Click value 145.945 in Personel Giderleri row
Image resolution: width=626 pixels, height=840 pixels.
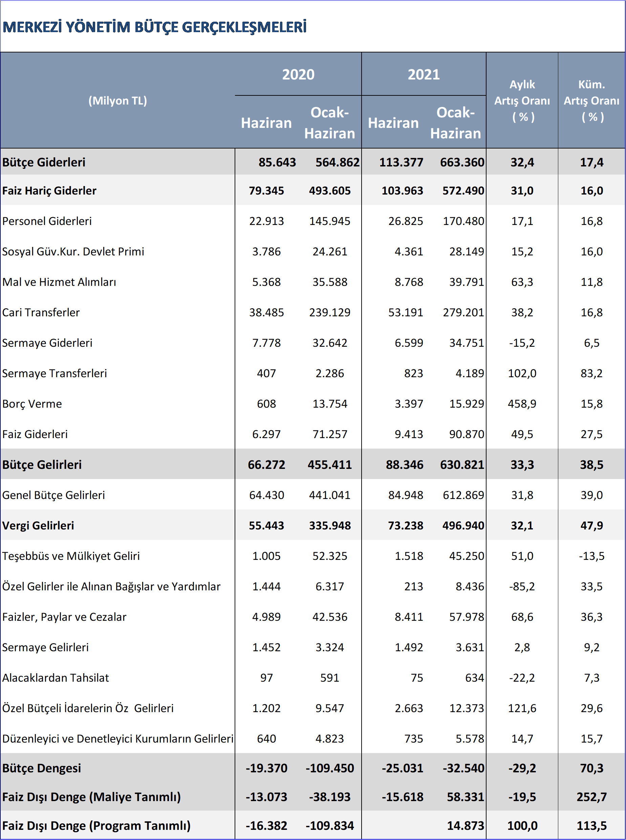pyautogui.click(x=330, y=221)
